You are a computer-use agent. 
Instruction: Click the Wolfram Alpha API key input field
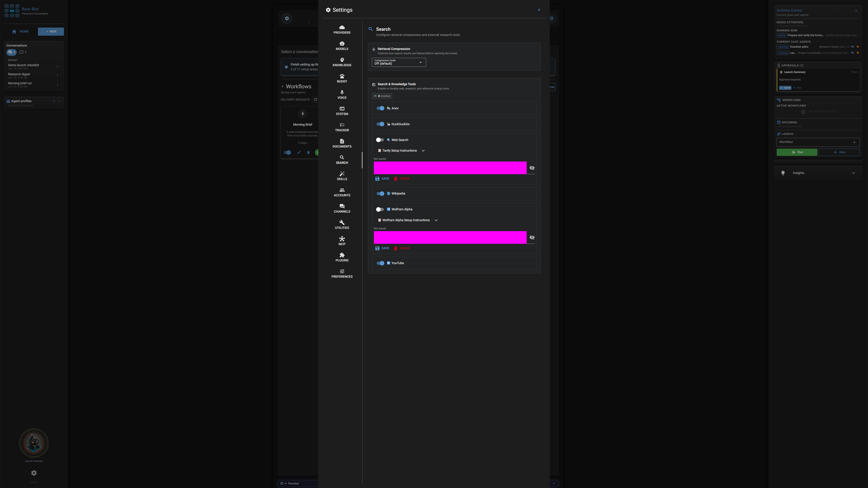click(450, 237)
